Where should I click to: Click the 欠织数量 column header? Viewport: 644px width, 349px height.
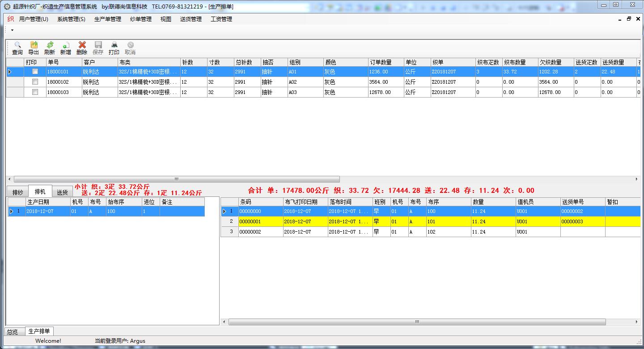[556, 62]
